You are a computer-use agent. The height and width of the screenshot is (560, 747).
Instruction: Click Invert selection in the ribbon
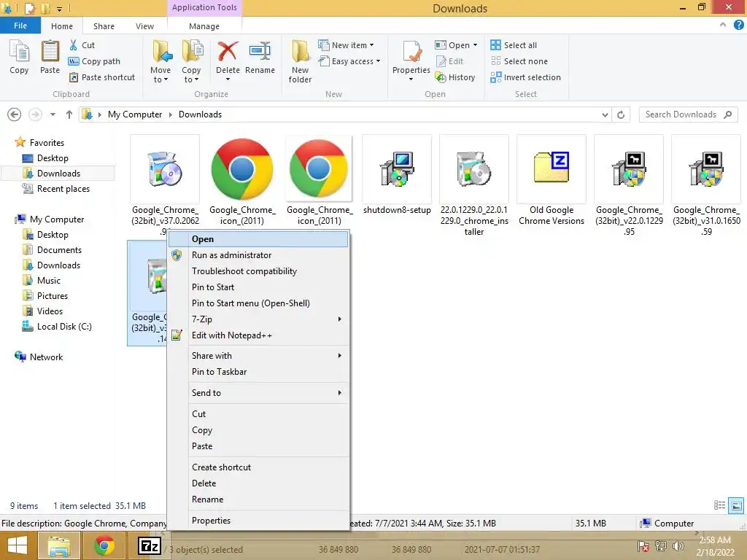[525, 77]
